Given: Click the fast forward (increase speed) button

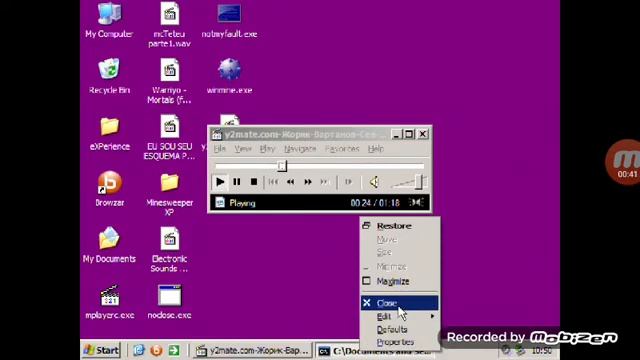Looking at the screenshot, I should click(x=307, y=182).
